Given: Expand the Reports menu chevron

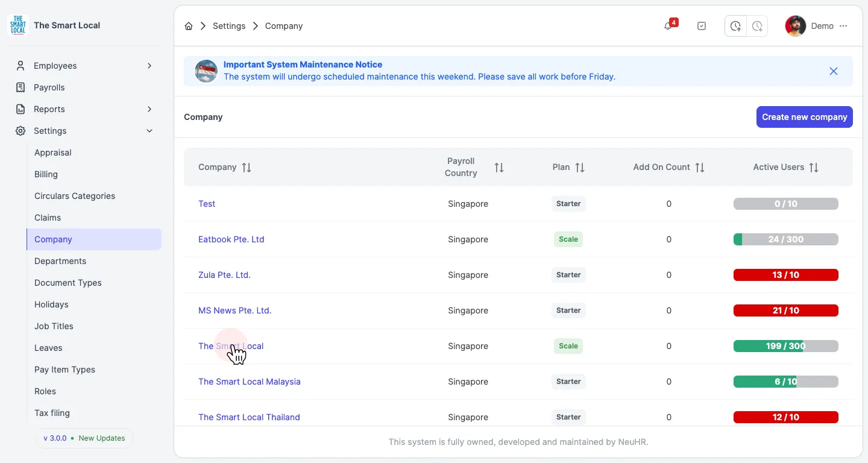Looking at the screenshot, I should pyautogui.click(x=149, y=109).
